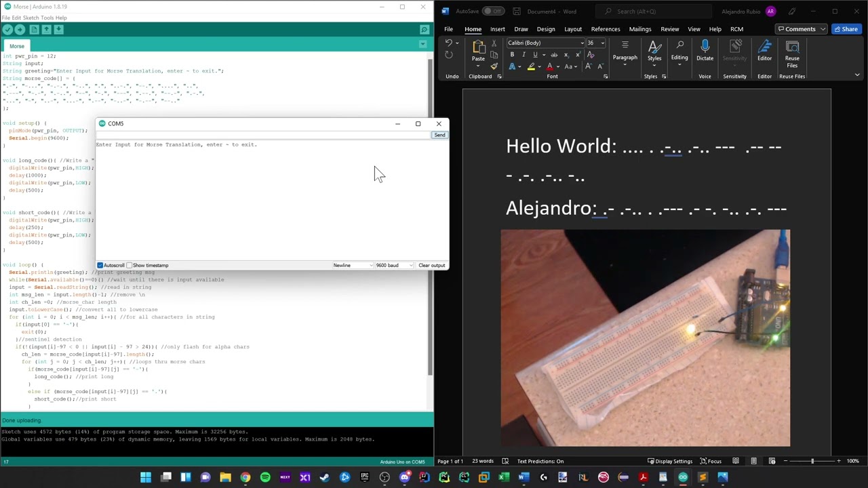Open the Word View tab
Image resolution: width=868 pixels, height=488 pixels.
click(694, 29)
